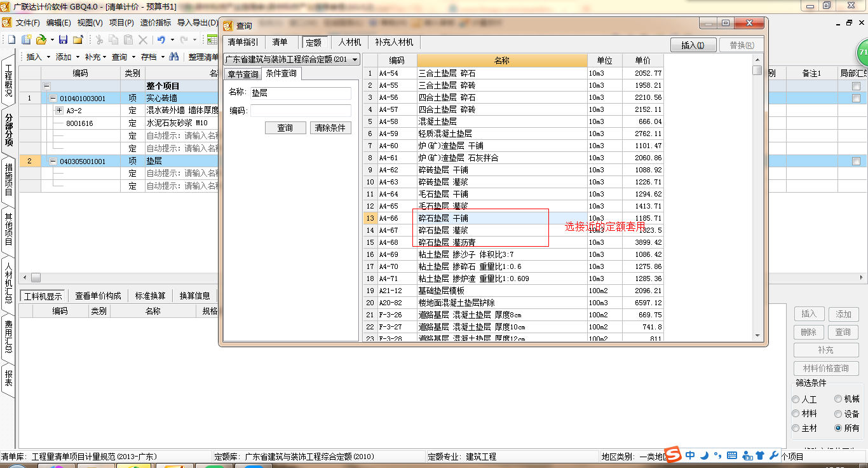This screenshot has height=468, width=868.
Task: Open the 查看单价构成 bottom tab
Action: pos(98,296)
